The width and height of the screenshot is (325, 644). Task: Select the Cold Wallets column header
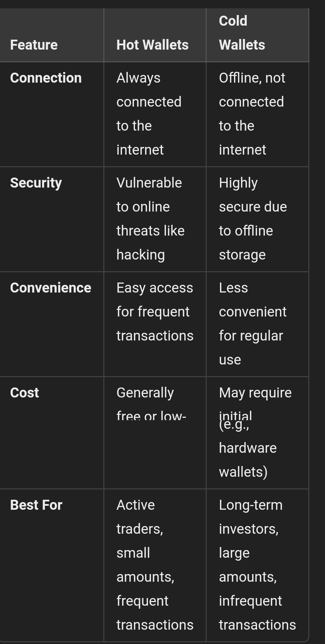tap(242, 33)
